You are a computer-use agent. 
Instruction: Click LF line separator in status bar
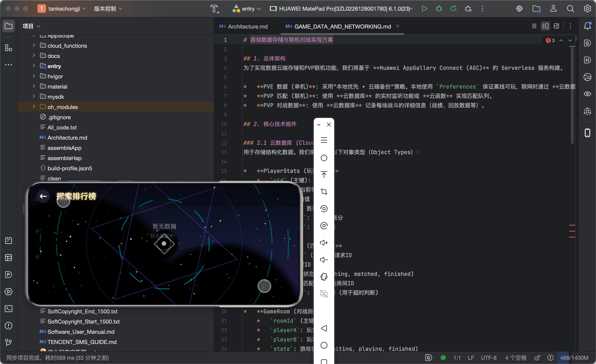coord(471,358)
